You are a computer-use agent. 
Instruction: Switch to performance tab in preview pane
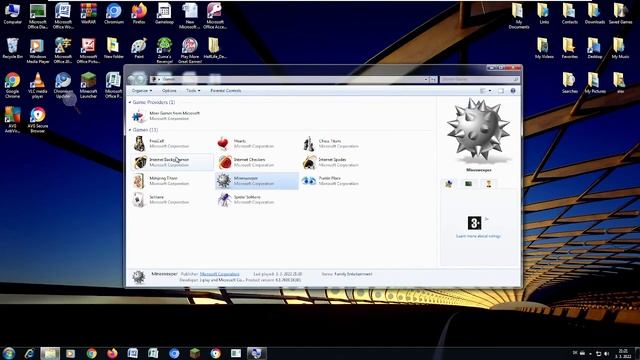point(469,184)
